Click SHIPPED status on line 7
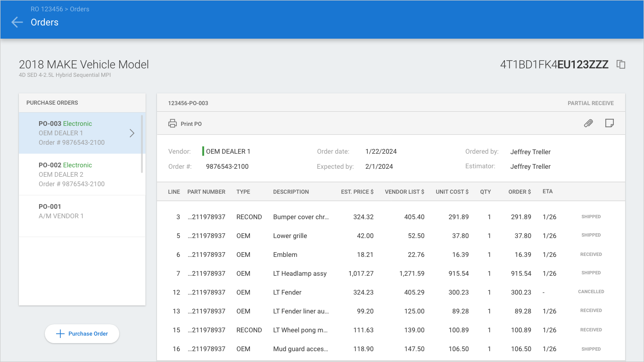Image resolution: width=644 pixels, height=362 pixels. point(591,273)
